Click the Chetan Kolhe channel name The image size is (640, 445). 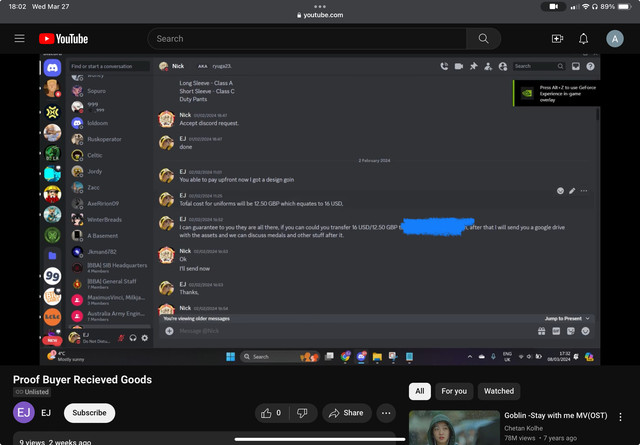pos(523,428)
